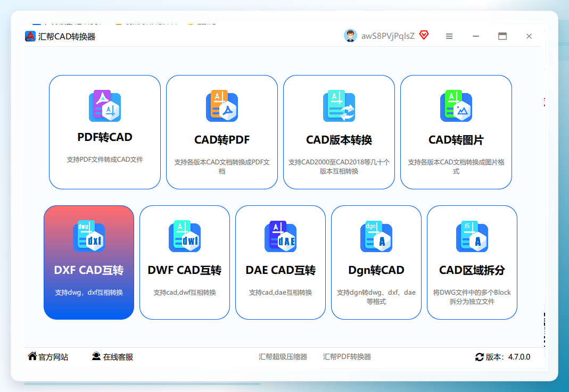
Task: Click the CAD转图片 card title
Action: point(456,139)
